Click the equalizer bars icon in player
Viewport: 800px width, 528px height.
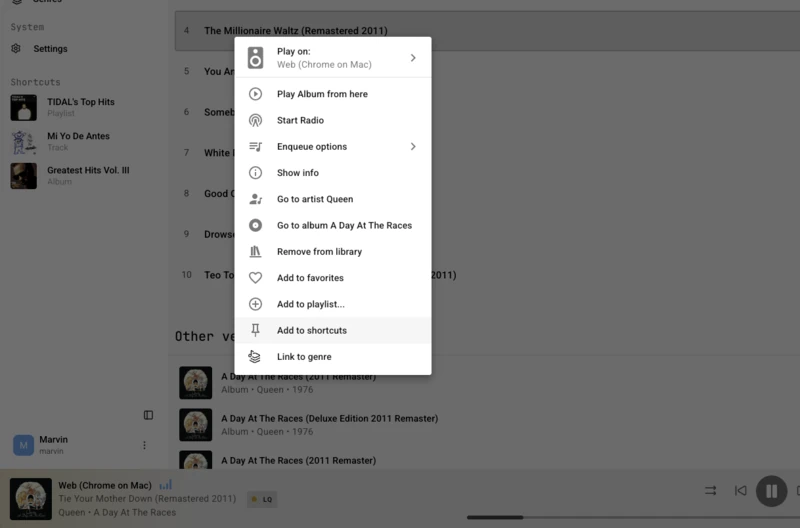click(x=166, y=485)
